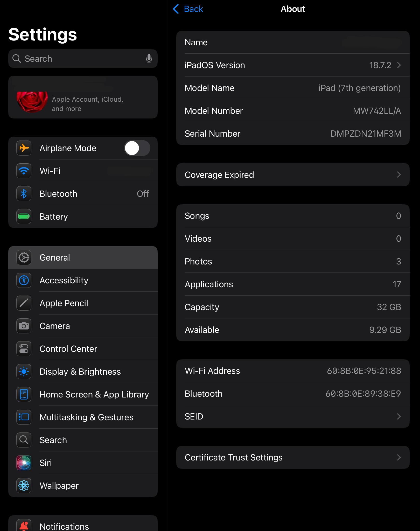420x531 pixels.
Task: Tap the Search input field
Action: (x=83, y=59)
